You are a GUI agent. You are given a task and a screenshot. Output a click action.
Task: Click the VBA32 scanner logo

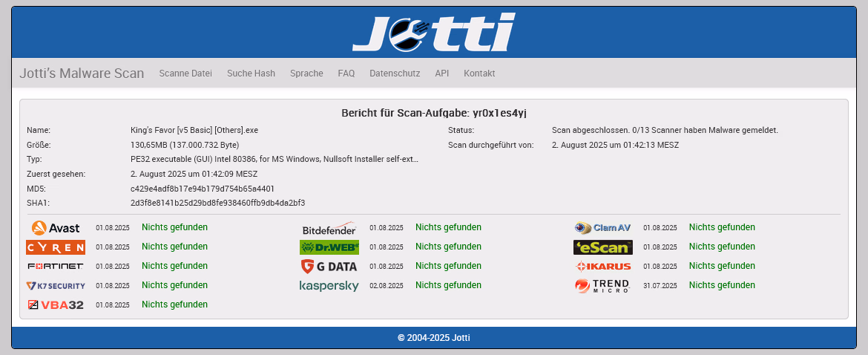56,304
